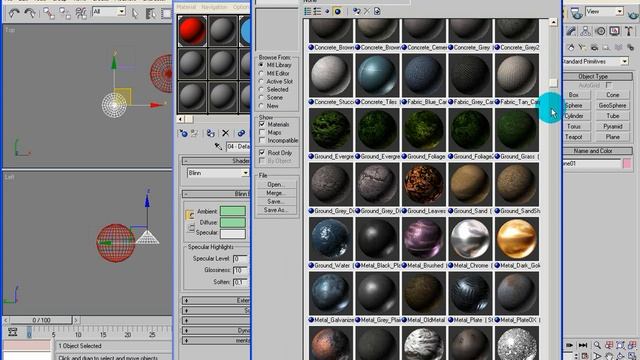Screen dimensions: 640x360
Task: Select the Cameras create category icon
Action: [x=594, y=48]
